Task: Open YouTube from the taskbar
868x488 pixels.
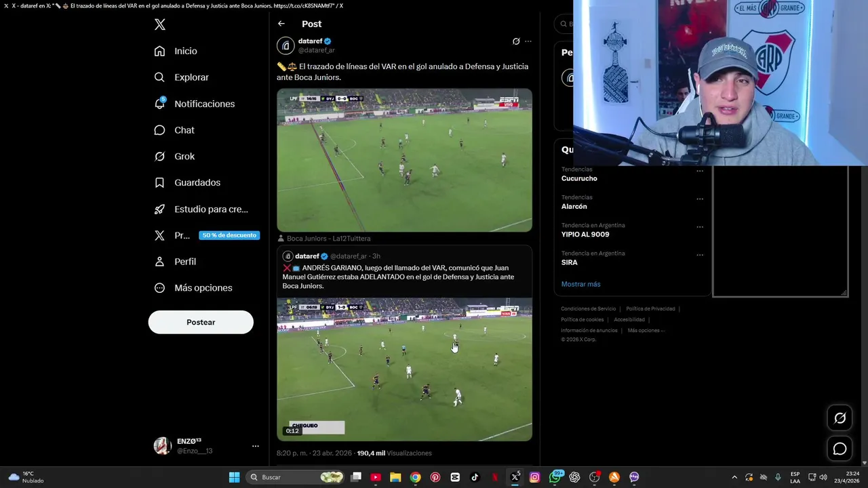Action: [x=376, y=477]
